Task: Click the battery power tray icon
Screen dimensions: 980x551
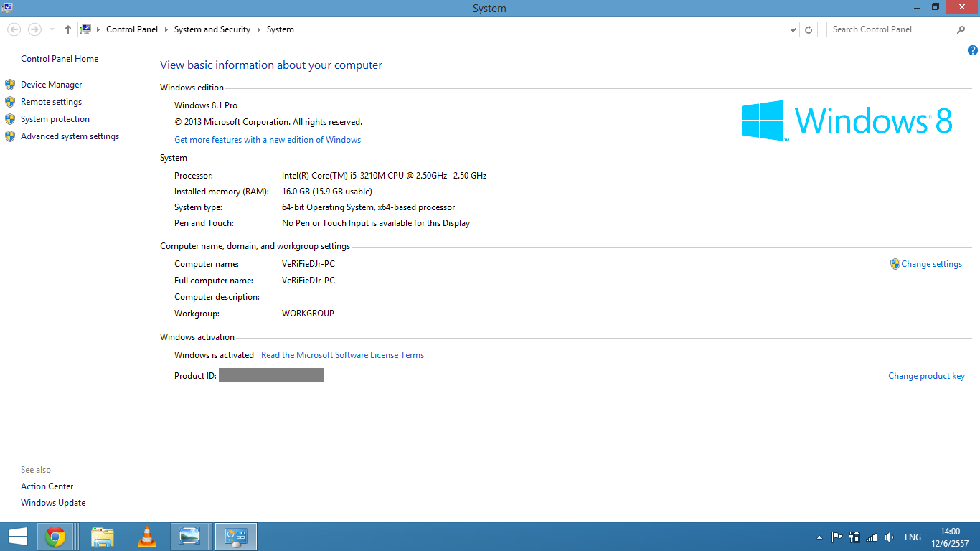Action: [854, 537]
